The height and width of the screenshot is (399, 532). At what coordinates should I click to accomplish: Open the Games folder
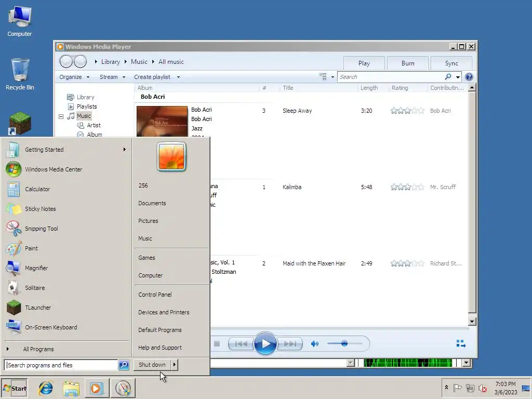(147, 258)
